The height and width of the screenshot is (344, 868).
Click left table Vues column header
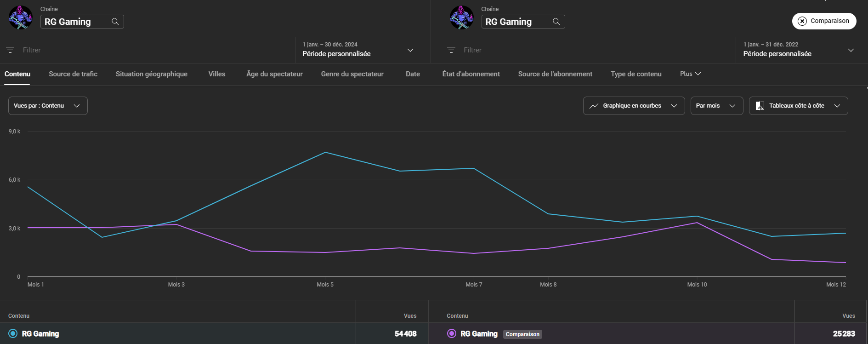point(410,316)
